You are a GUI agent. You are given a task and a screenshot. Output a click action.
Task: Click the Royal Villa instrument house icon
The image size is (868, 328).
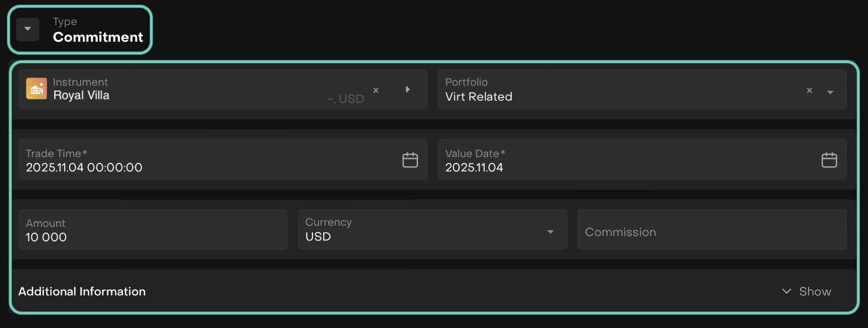click(37, 89)
